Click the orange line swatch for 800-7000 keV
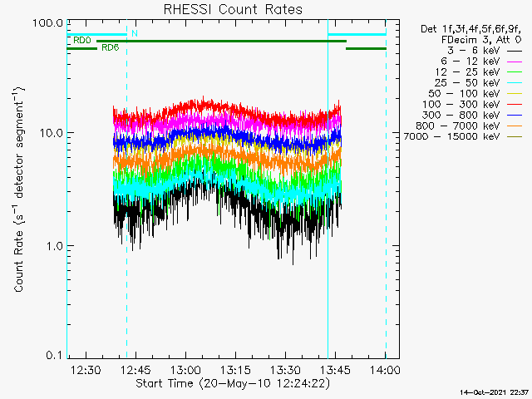This screenshot has width=532, height=399. tap(515, 126)
